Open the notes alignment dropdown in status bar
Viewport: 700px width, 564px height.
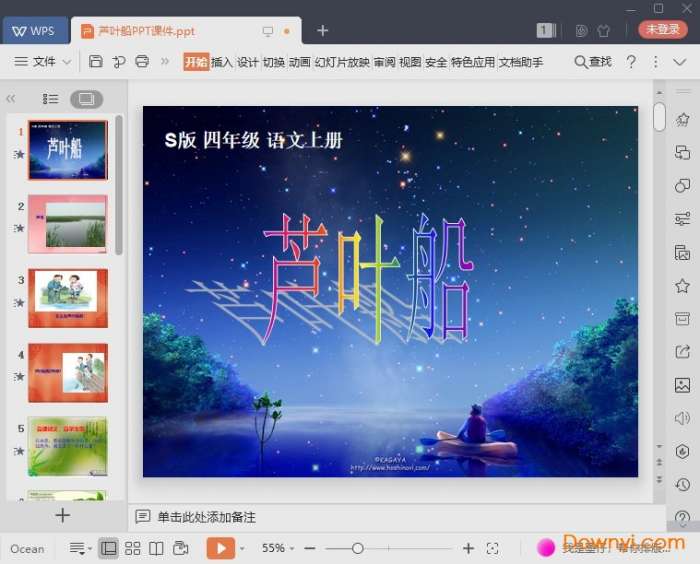[x=80, y=548]
